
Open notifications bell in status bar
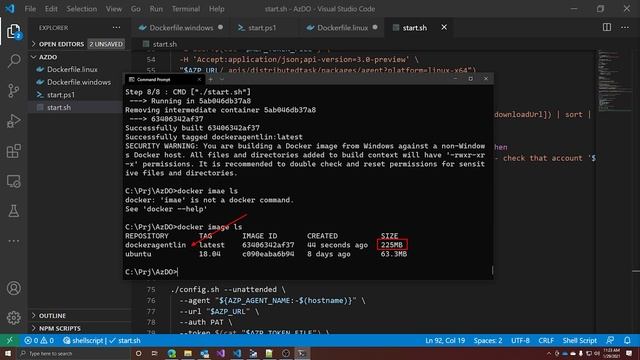pos(627,340)
